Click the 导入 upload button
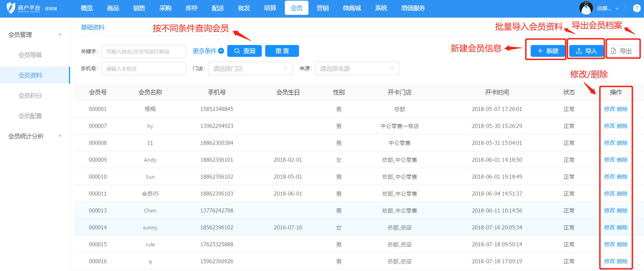The image size is (644, 271). point(586,51)
